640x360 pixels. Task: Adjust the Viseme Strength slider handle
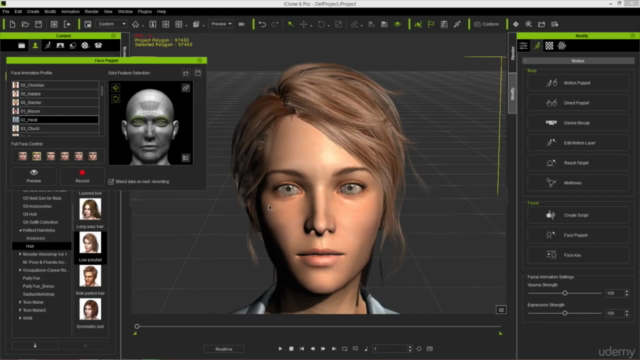click(565, 293)
